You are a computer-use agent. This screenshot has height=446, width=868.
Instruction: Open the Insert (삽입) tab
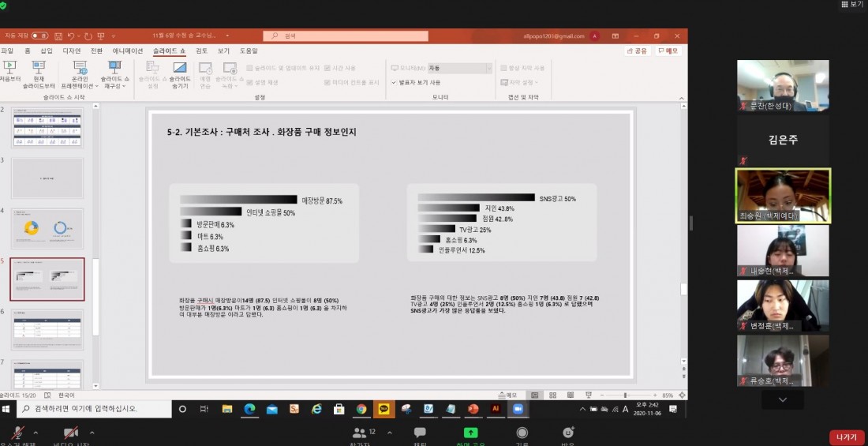pyautogui.click(x=47, y=51)
